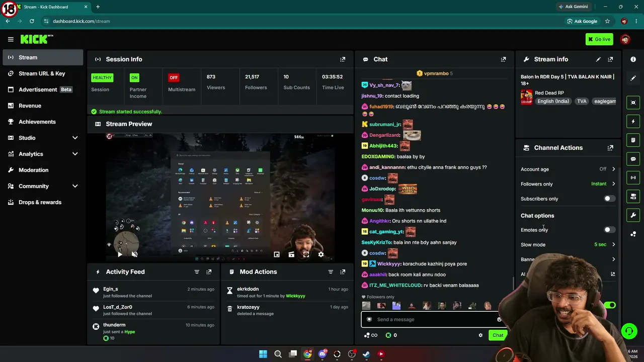Click the lightning bolt icon in right sidebar
This screenshot has height=362, width=644.
(633, 121)
